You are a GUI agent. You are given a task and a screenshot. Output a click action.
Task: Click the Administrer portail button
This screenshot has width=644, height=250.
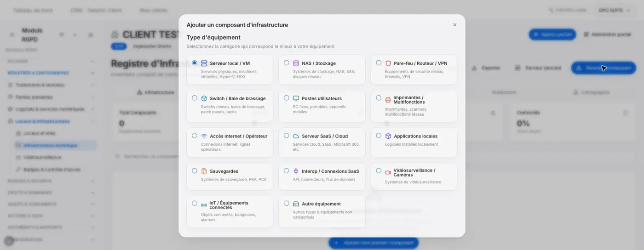pos(608,34)
